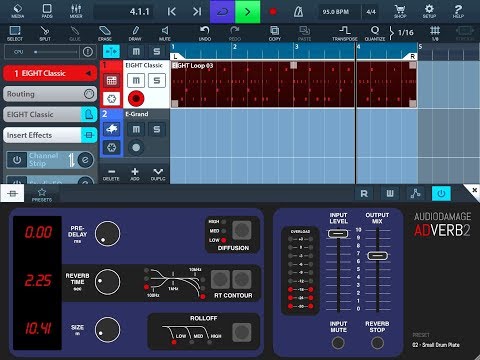Collapse the Insert Effects section
The width and height of the screenshot is (480, 360).
tap(50, 135)
